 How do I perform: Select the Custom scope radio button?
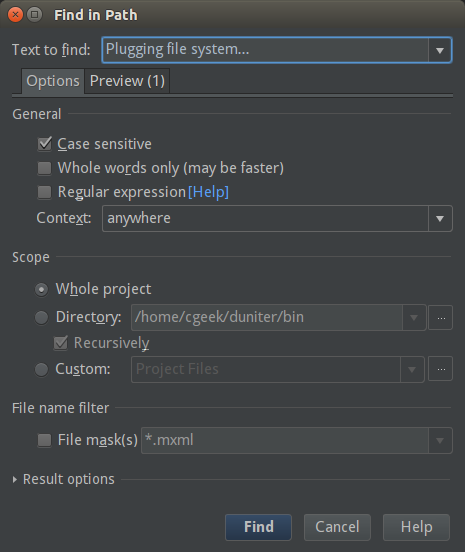pos(42,369)
